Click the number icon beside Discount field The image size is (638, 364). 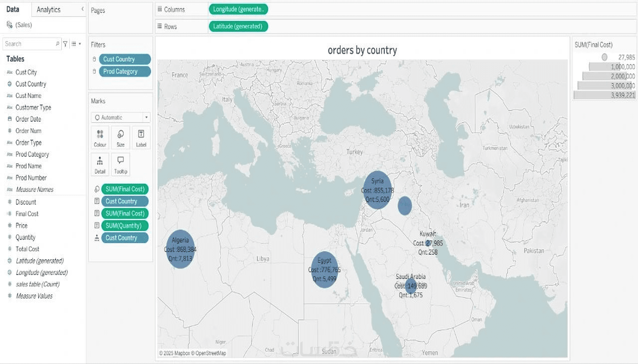pos(10,202)
